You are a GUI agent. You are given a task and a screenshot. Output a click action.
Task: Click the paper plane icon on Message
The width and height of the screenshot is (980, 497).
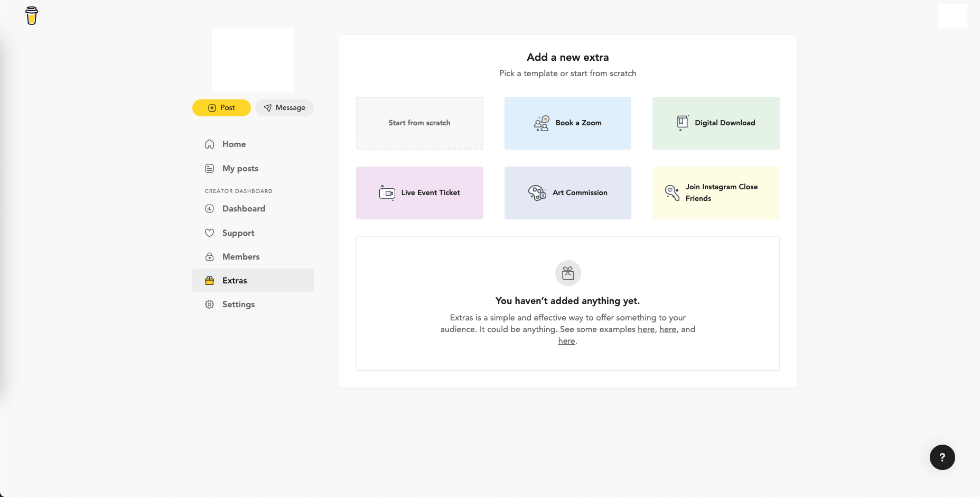pyautogui.click(x=268, y=108)
